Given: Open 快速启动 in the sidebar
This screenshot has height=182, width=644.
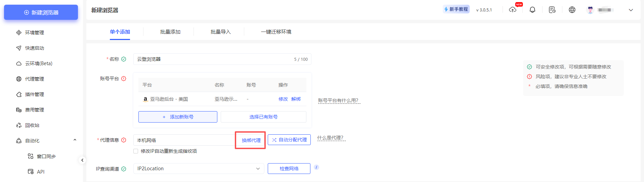Looking at the screenshot, I should (34, 48).
